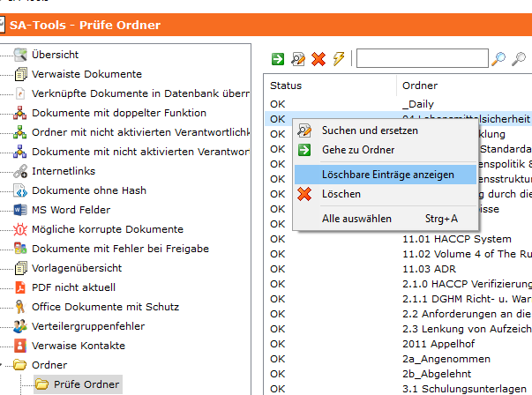The image size is (532, 395).
Task: Select the 2.2 Anforderungen an die row
Action: [398, 314]
